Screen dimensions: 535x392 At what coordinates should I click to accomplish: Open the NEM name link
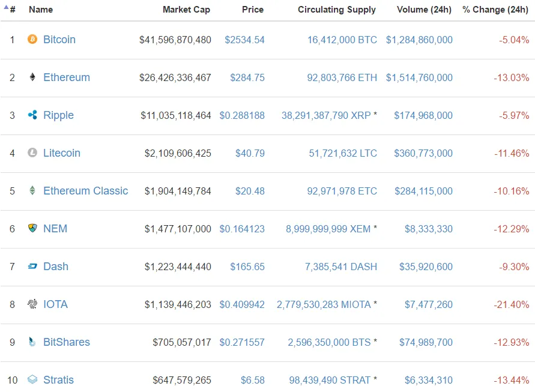click(55, 229)
